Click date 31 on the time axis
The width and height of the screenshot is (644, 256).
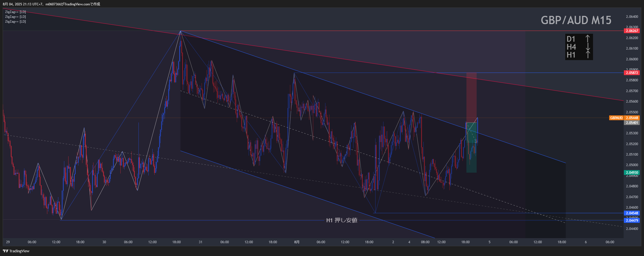click(x=201, y=242)
